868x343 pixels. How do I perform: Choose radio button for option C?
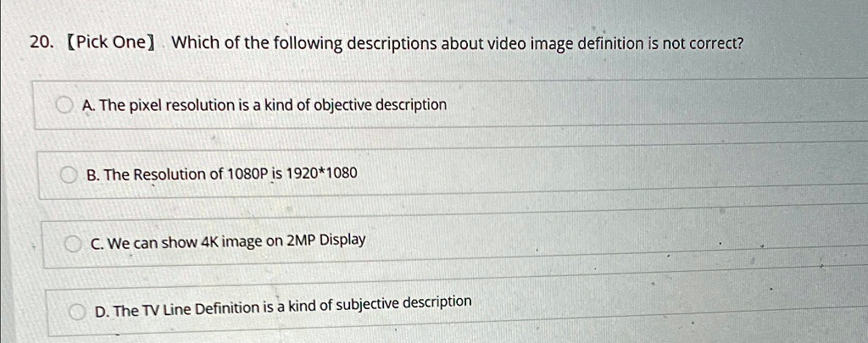click(73, 243)
